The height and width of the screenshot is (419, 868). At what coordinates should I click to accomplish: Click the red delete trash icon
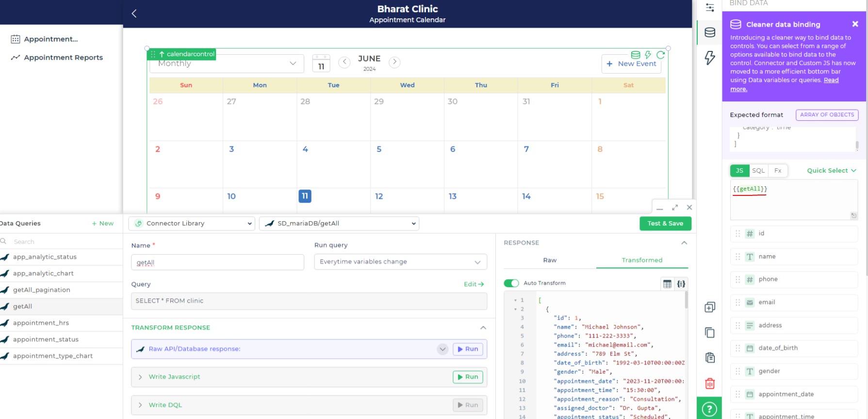[x=710, y=384]
